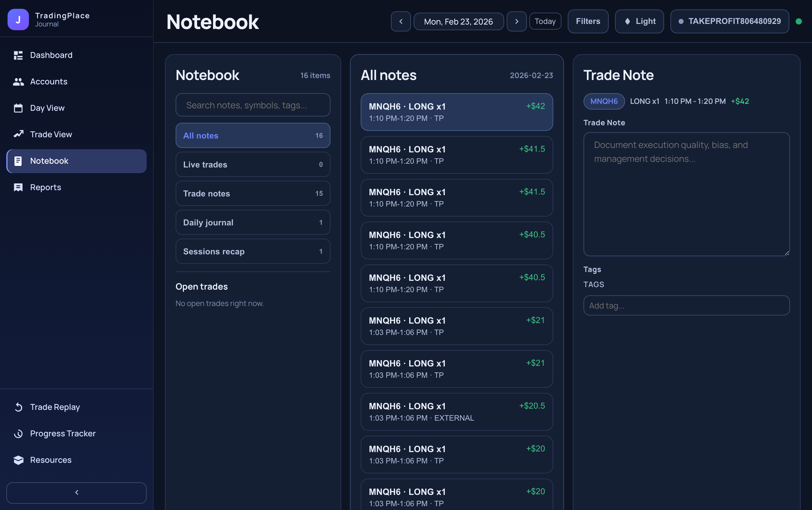The image size is (812, 510).
Task: Open the TAKEPROFIT806480929 account selector
Action: [730, 21]
